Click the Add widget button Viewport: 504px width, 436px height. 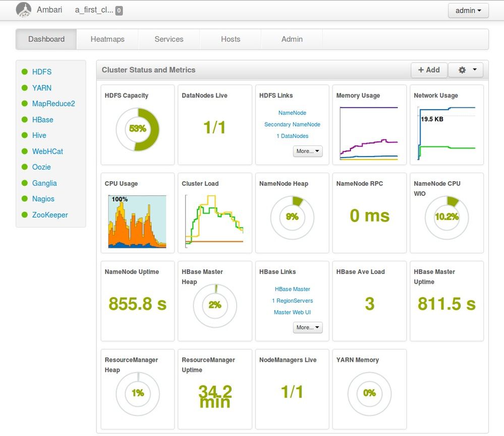[x=429, y=70]
